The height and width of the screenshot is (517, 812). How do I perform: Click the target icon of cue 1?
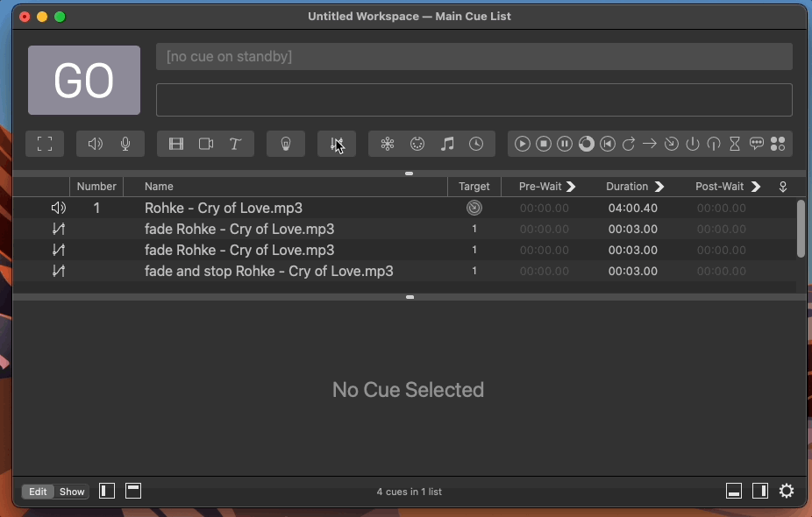[x=474, y=208]
